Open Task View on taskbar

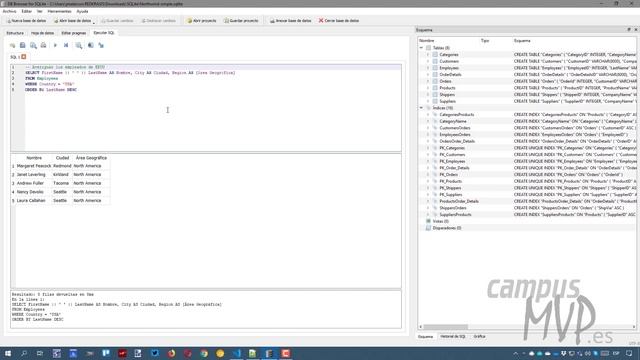pyautogui.click(x=40, y=353)
